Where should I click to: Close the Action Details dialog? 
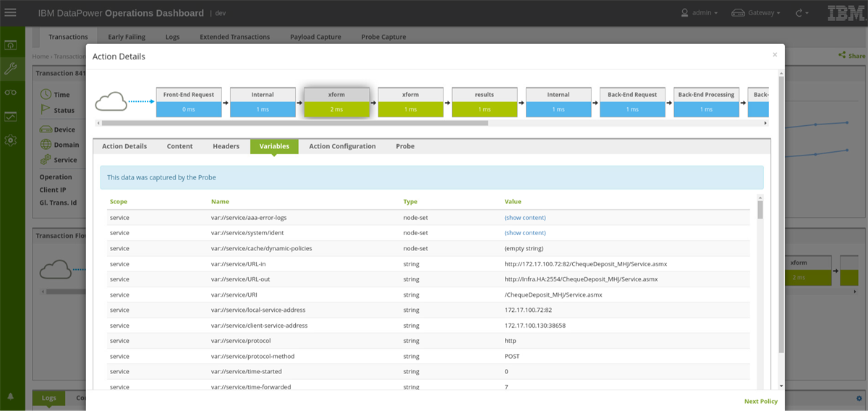[775, 54]
